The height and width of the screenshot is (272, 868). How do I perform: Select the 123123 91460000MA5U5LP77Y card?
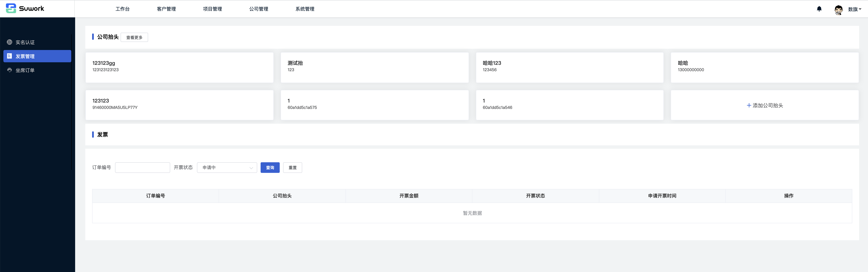click(179, 105)
